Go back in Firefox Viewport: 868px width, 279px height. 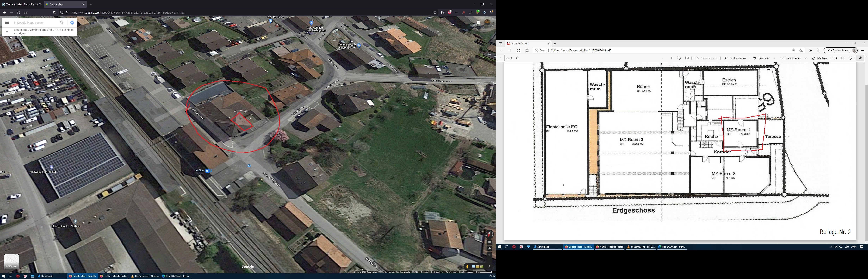tap(4, 12)
